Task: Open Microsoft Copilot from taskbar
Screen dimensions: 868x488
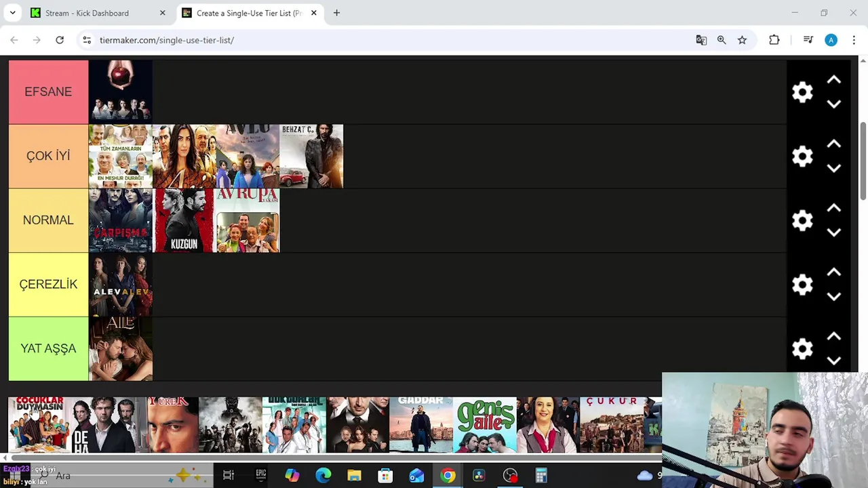Action: tap(292, 475)
